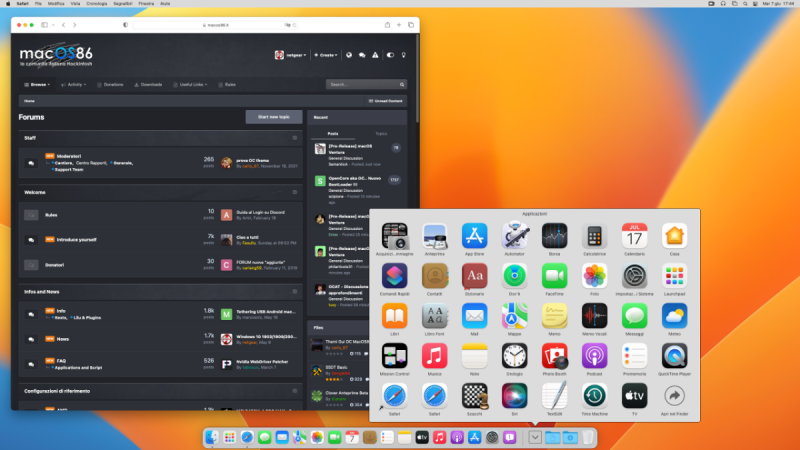Image resolution: width=800 pixels, height=450 pixels.
Task: Collapse Configurazioni di riferimento category
Action: [295, 391]
